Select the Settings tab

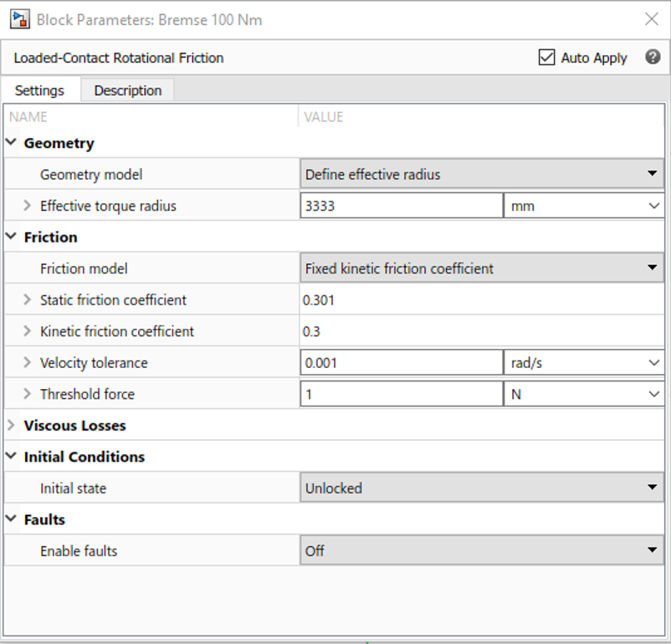point(39,90)
